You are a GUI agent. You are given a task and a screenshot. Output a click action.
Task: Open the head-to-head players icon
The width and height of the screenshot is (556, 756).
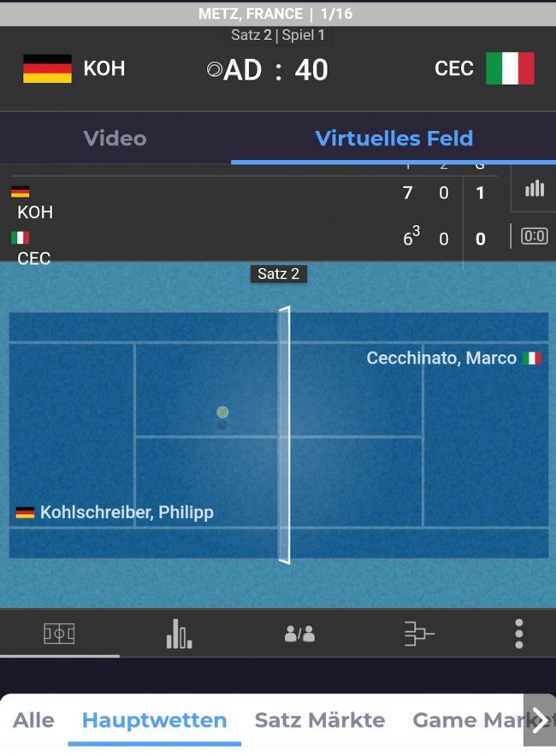(299, 634)
